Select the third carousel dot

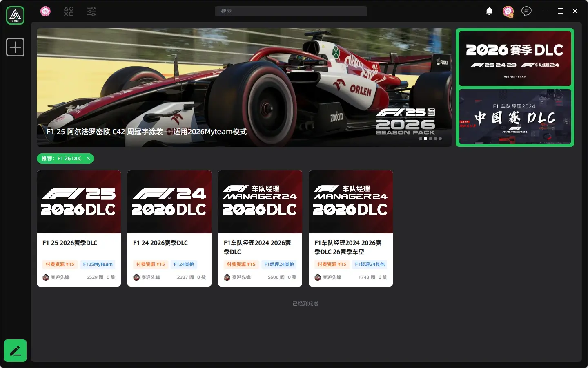430,139
